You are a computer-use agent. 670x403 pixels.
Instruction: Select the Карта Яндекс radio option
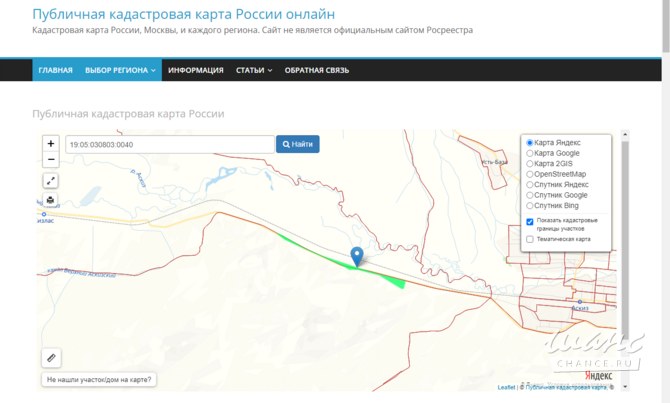click(x=530, y=143)
